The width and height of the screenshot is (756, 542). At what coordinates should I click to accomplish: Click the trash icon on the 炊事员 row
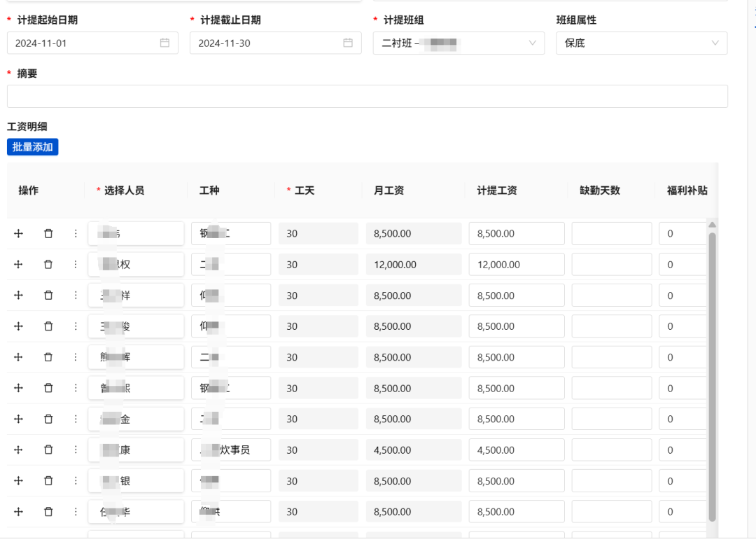48,450
